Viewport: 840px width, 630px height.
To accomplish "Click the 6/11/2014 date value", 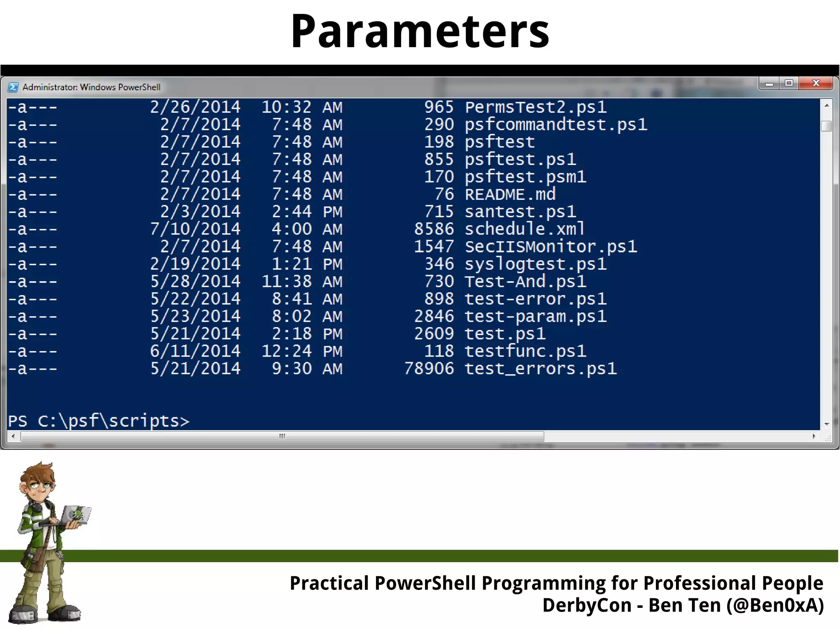I will point(195,351).
